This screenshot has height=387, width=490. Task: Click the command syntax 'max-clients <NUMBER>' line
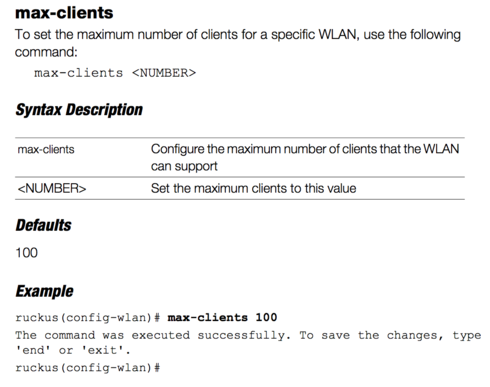(x=115, y=73)
